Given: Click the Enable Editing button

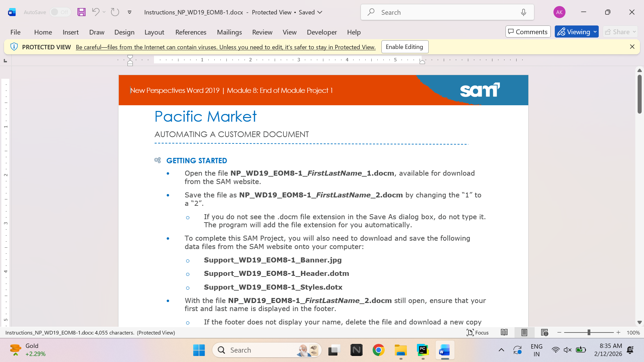Looking at the screenshot, I should coord(405,47).
